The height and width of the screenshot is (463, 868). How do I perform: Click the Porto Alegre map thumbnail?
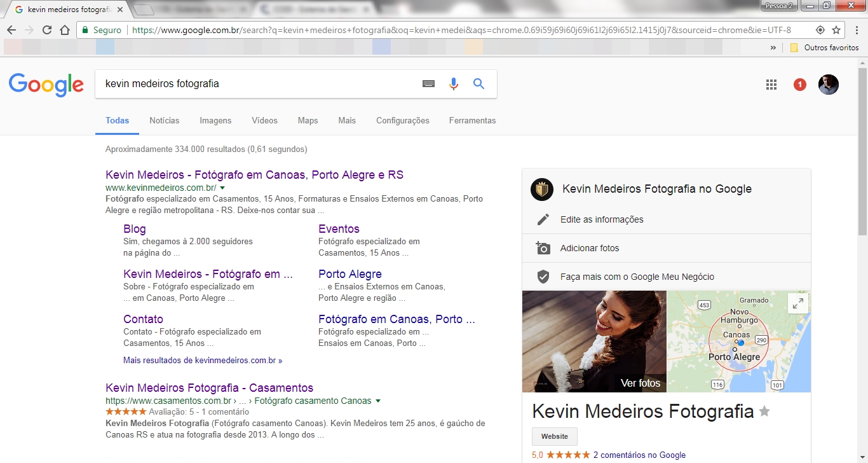[x=739, y=342]
